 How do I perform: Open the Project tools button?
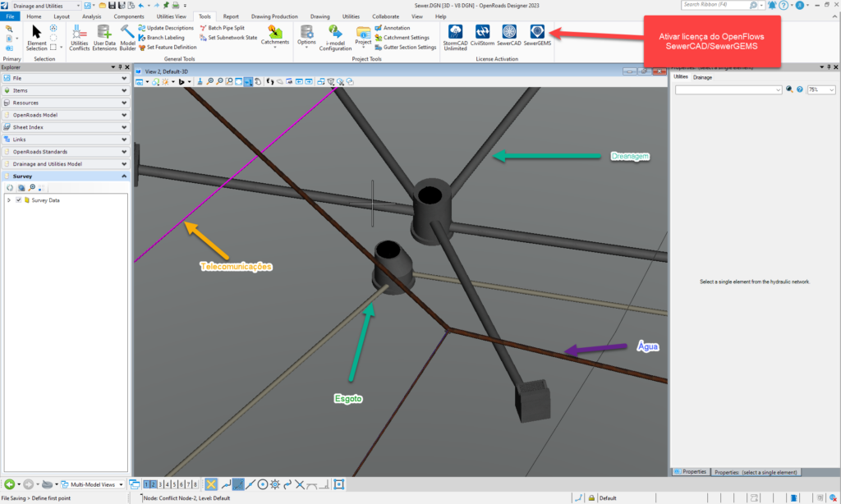[363, 36]
